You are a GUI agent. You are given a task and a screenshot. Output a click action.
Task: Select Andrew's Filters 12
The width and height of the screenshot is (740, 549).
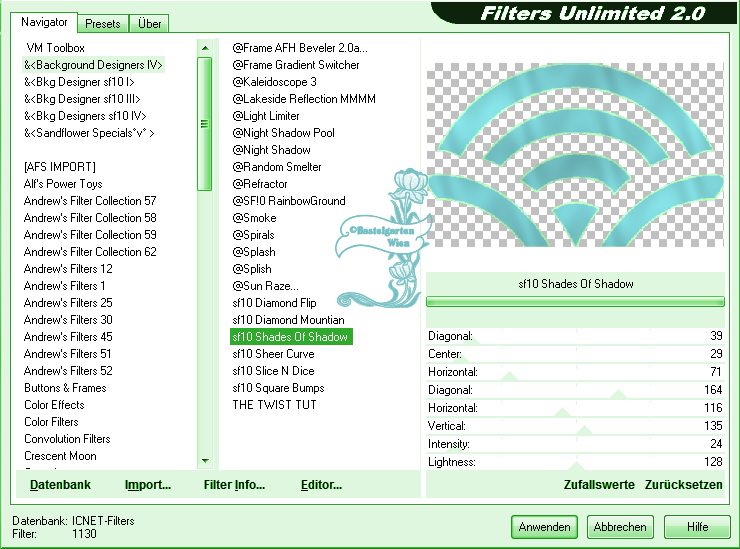[68, 269]
